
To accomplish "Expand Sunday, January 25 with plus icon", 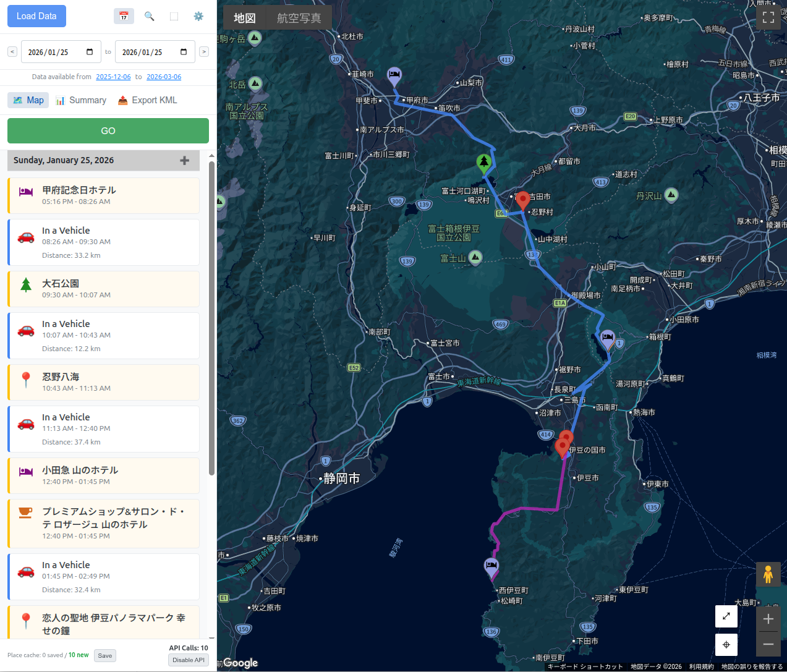I will pos(184,161).
